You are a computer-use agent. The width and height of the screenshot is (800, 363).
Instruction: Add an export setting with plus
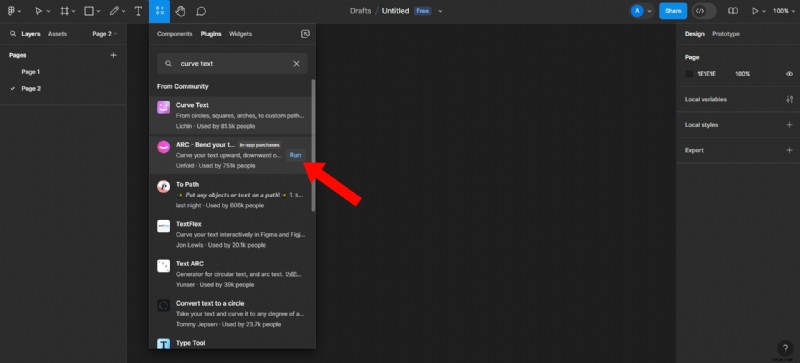pos(789,150)
